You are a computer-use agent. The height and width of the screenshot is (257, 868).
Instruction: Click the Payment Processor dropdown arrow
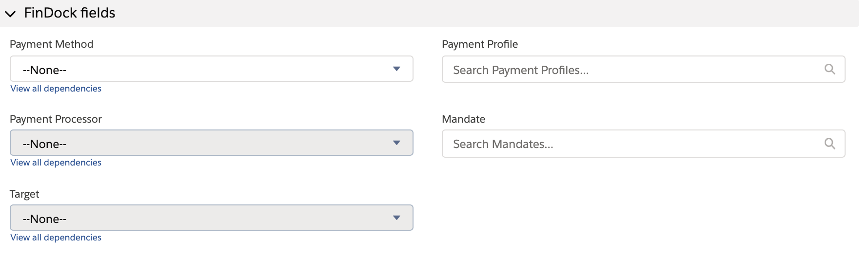pyautogui.click(x=396, y=143)
